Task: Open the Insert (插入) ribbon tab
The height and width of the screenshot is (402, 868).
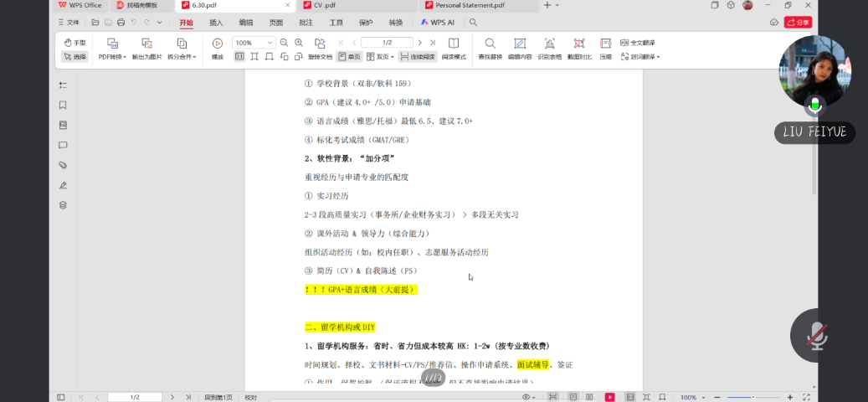Action: (x=216, y=23)
